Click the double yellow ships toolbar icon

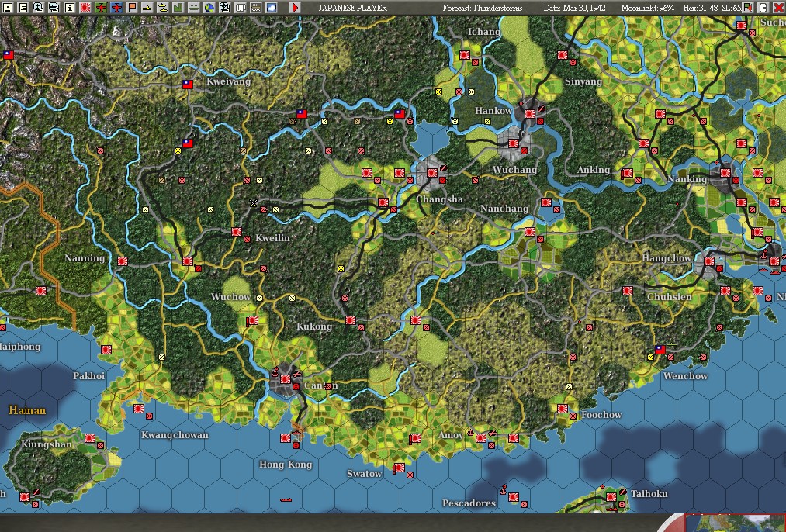(163, 7)
